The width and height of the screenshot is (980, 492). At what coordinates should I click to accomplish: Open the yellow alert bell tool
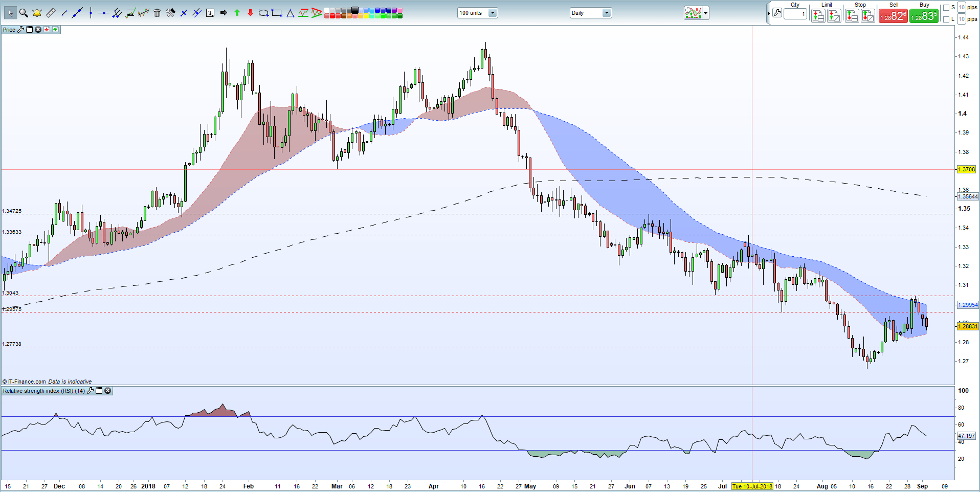coord(37,13)
